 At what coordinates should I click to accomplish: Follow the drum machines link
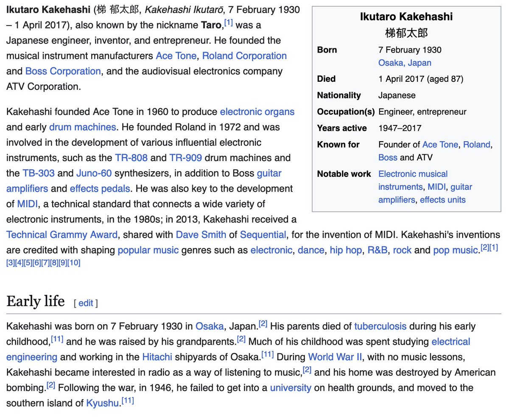click(x=82, y=127)
